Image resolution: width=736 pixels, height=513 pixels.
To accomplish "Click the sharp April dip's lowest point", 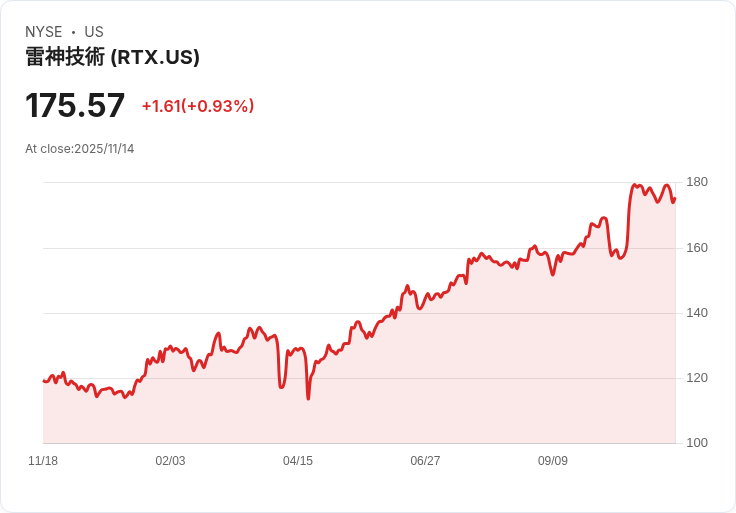I will click(x=308, y=399).
